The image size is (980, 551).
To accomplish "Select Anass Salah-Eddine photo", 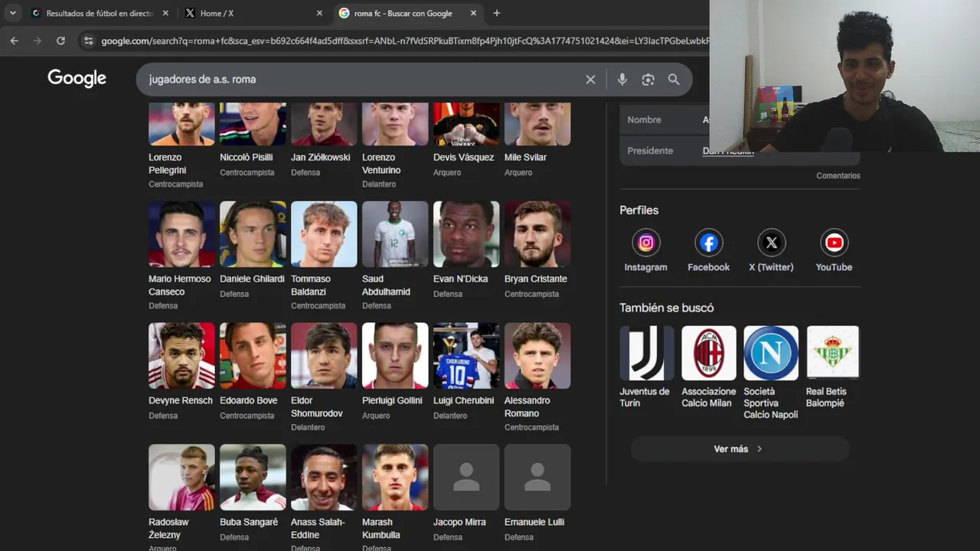I will point(324,478).
